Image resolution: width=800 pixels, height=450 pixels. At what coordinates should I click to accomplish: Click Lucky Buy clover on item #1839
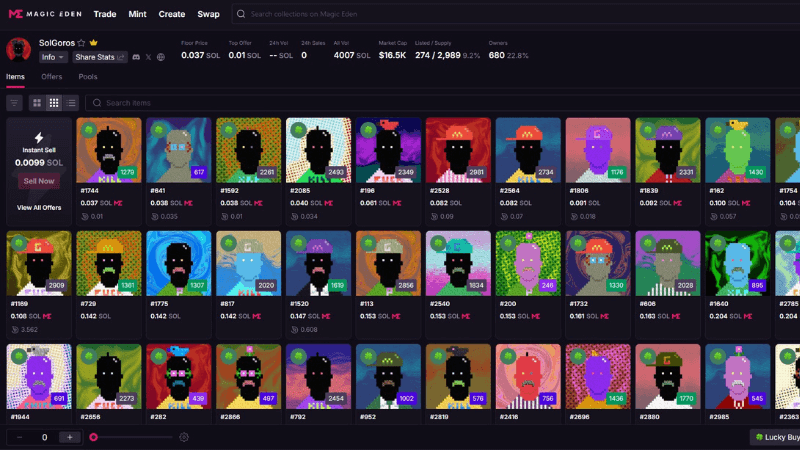tap(648, 130)
